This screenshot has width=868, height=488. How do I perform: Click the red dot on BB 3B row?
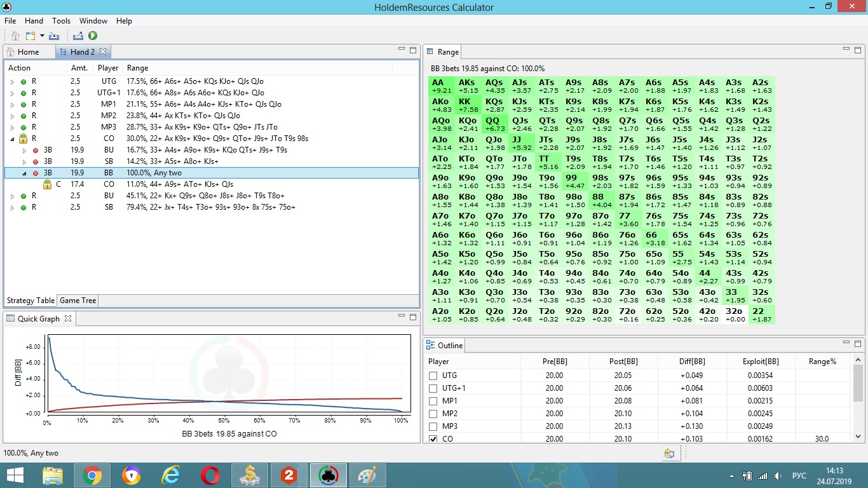tap(36, 173)
